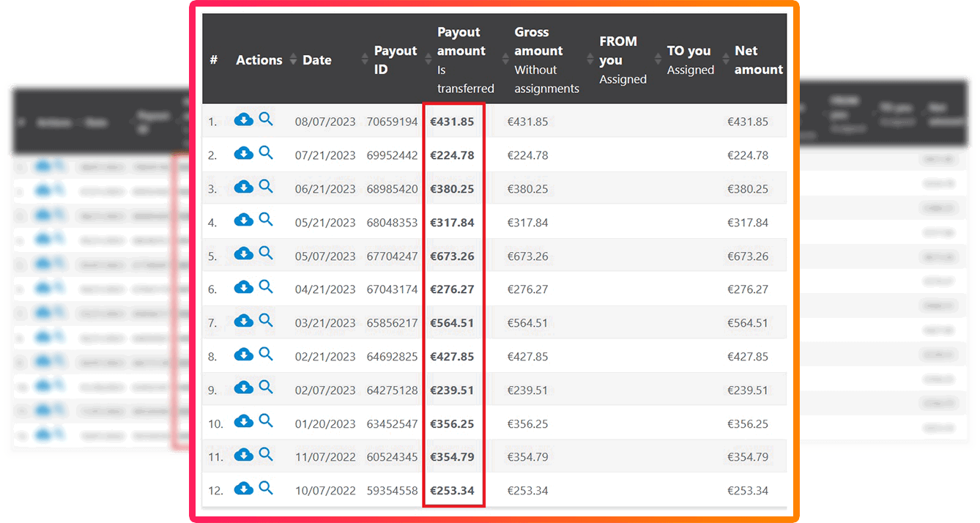Viewport: 980px width, 523px height.
Task: Sort by Net amount column header
Action: tap(757, 60)
